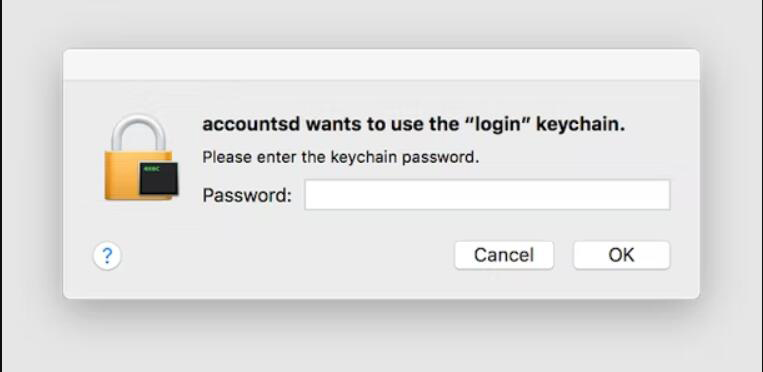Confirm the password with the OK button
The image size is (763, 372).
click(621, 255)
